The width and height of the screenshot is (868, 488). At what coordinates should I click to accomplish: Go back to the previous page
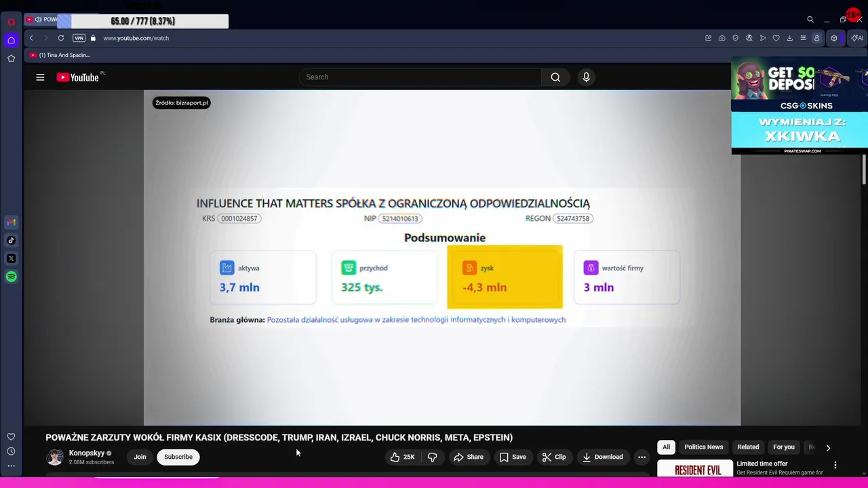[31, 38]
